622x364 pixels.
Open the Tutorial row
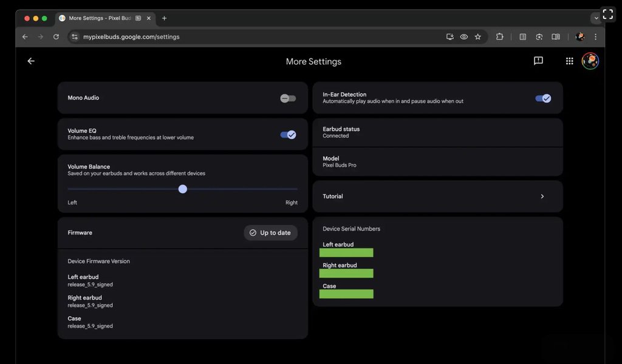click(x=437, y=197)
